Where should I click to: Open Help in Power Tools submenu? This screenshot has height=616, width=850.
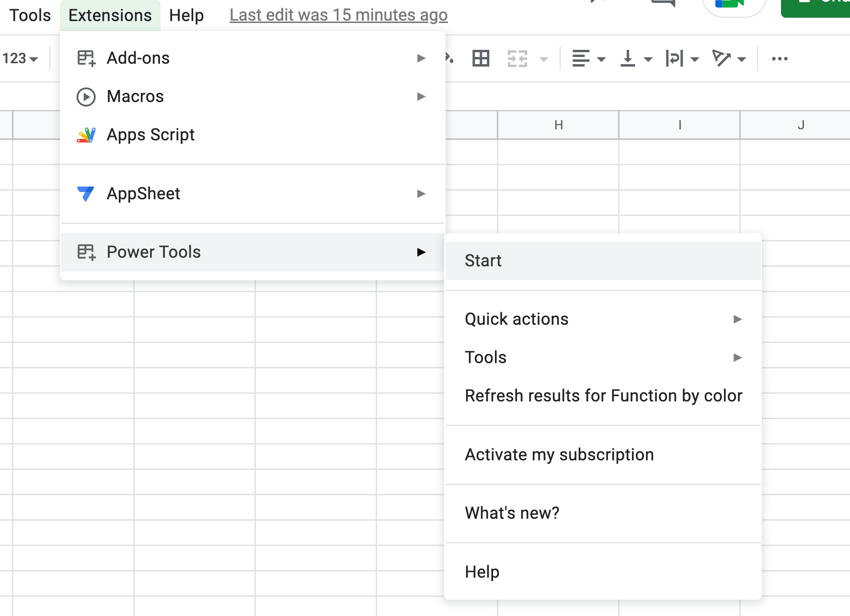pyautogui.click(x=603, y=572)
